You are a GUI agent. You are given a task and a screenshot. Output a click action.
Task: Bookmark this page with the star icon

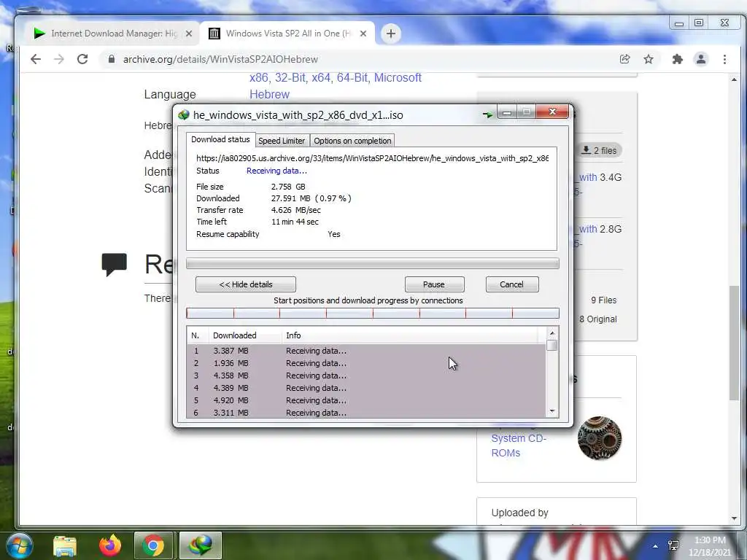[649, 59]
